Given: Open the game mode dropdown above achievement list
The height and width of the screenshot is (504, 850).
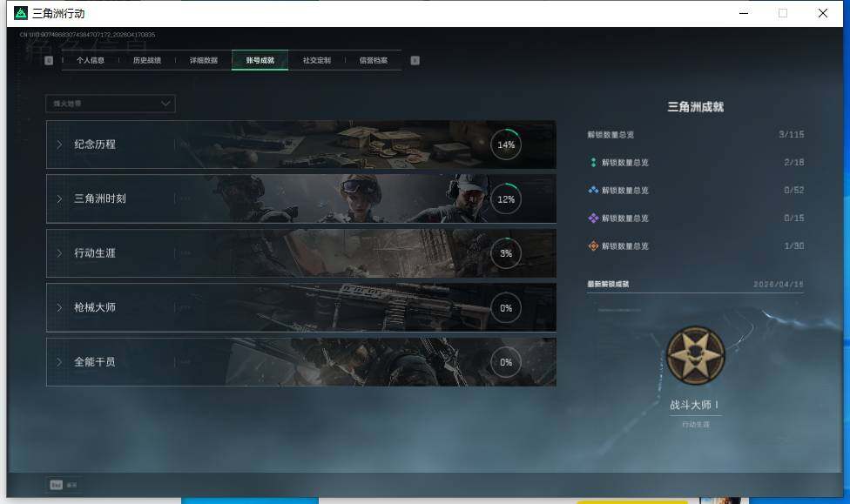Looking at the screenshot, I should pos(111,104).
